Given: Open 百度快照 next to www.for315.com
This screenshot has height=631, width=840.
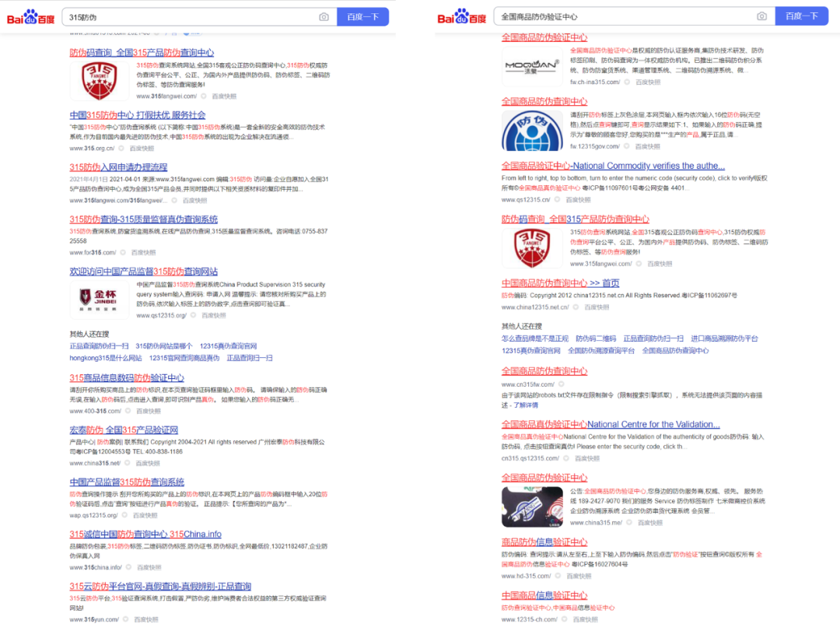Looking at the screenshot, I should (x=144, y=253).
